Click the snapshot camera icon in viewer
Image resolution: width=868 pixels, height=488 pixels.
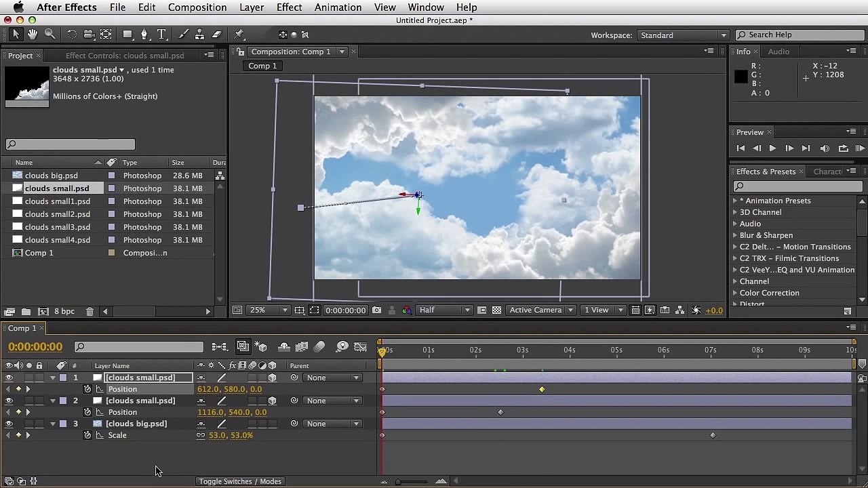coord(376,310)
